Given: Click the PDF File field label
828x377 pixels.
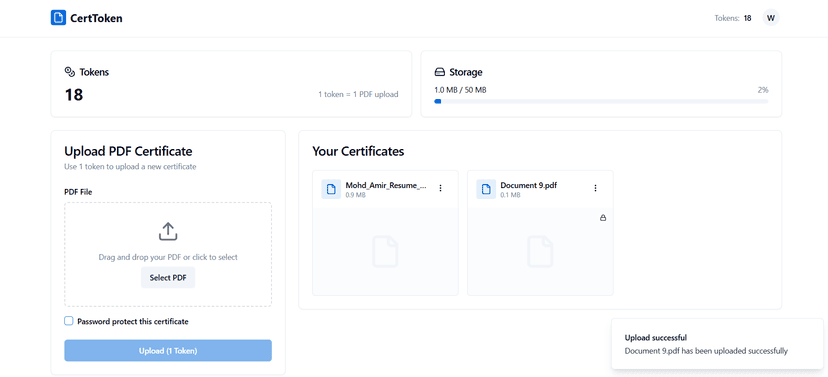Looking at the screenshot, I should click(78, 192).
